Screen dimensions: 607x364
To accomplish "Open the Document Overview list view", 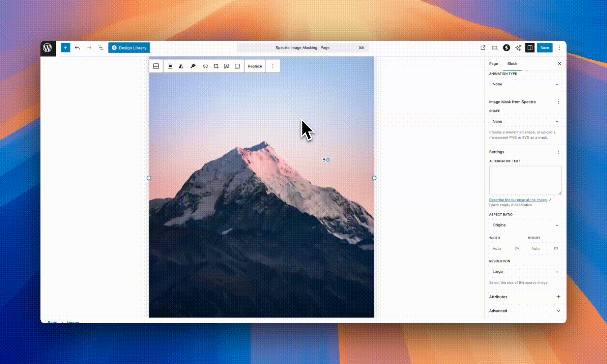I will coord(100,48).
